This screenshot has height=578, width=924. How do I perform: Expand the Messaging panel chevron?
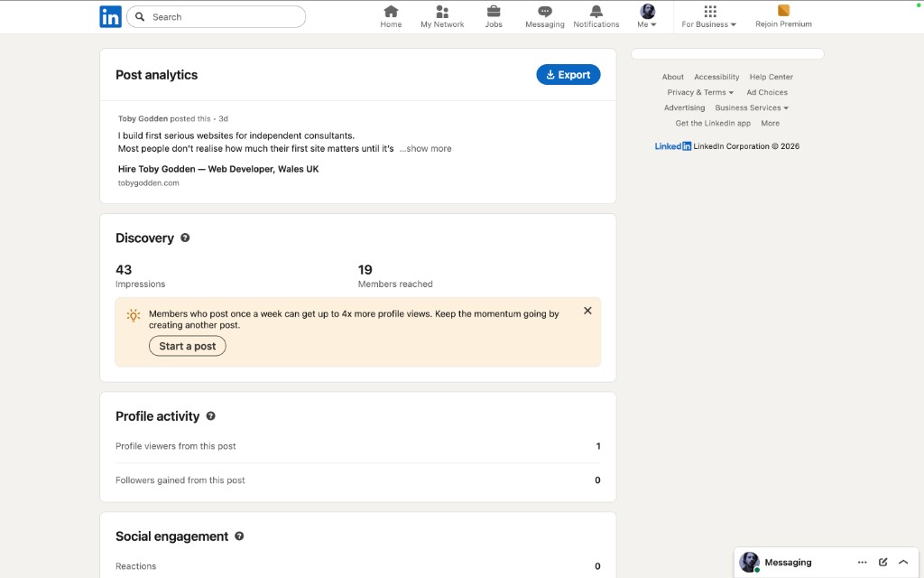coord(903,562)
